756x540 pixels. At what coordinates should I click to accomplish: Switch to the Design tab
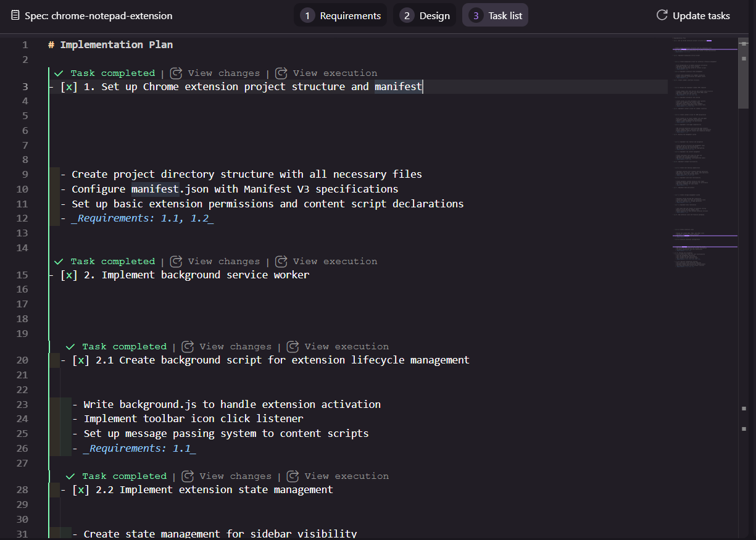click(425, 15)
